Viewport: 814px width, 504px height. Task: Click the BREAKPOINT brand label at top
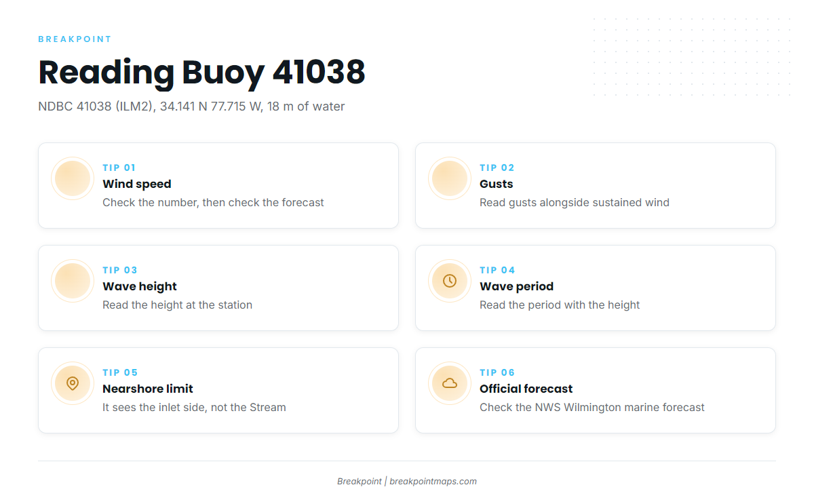pos(75,39)
